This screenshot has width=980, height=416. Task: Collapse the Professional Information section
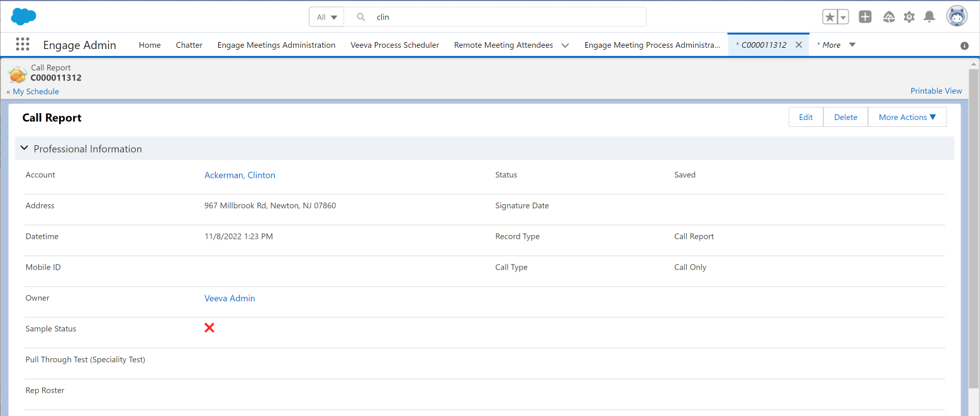point(25,148)
